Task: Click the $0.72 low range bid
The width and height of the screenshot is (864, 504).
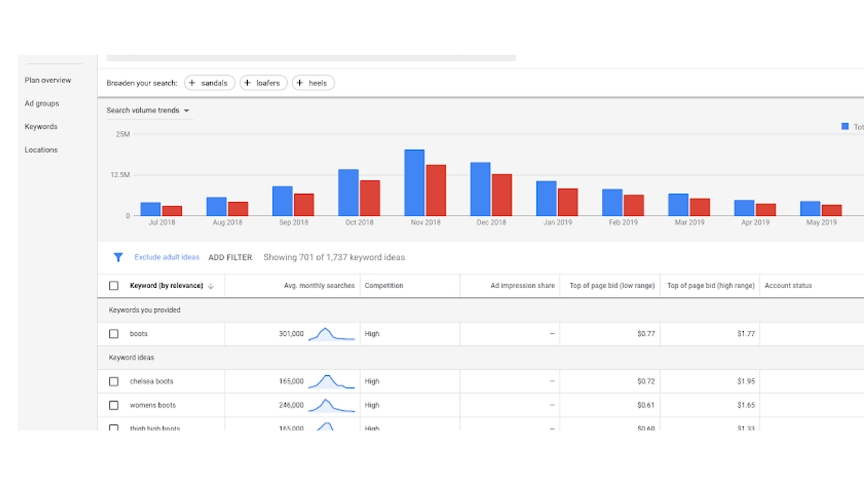Action: (646, 382)
